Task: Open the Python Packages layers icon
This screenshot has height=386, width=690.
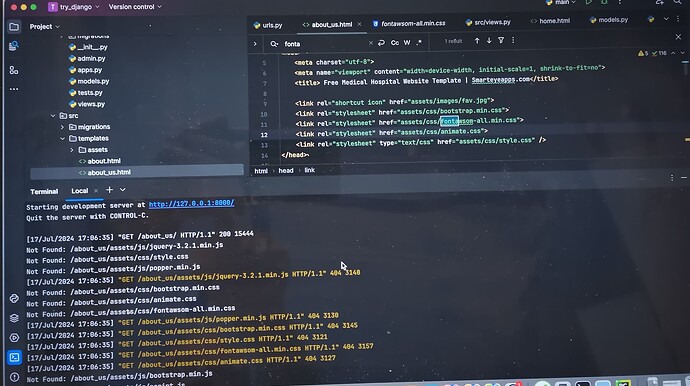Action: (14, 318)
